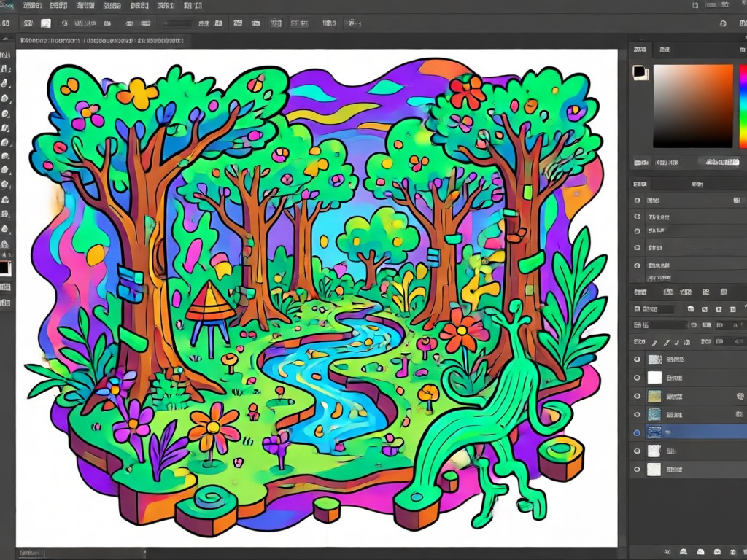Click the rainbow hue strip in the color panel
747x560 pixels.
point(743,106)
